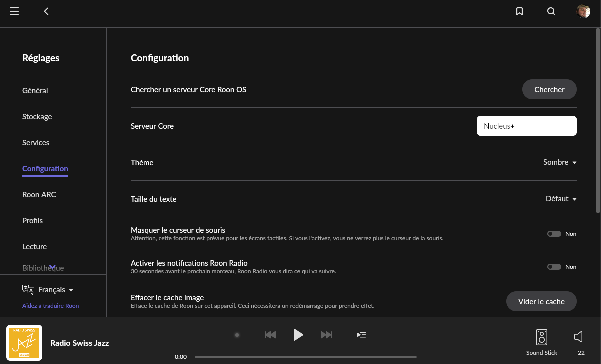Skip to the next track
Screen dimensions: 601x364
tap(326, 335)
